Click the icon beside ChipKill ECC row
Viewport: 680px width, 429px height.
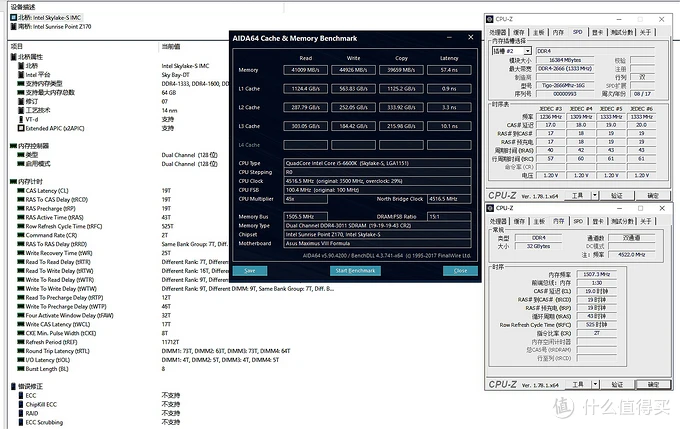[x=21, y=404]
